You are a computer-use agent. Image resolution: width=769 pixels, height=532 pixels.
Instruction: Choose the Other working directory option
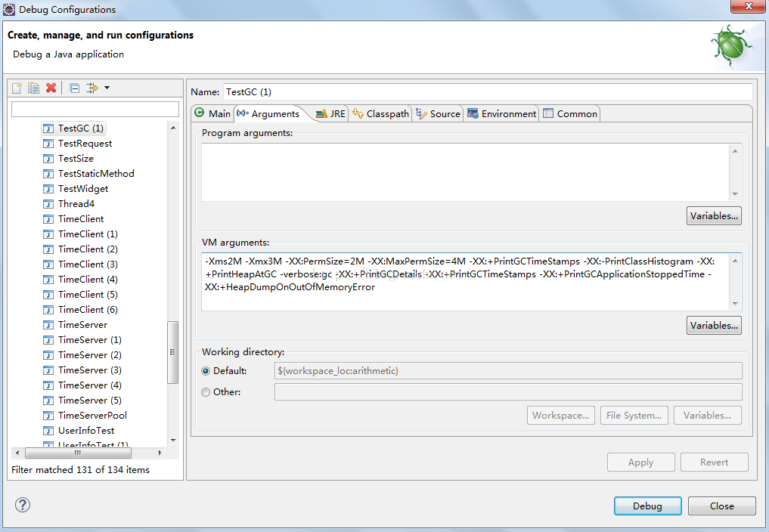[206, 392]
